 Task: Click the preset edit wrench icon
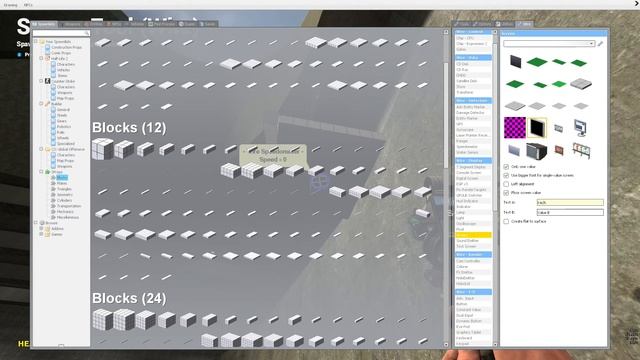tap(600, 44)
